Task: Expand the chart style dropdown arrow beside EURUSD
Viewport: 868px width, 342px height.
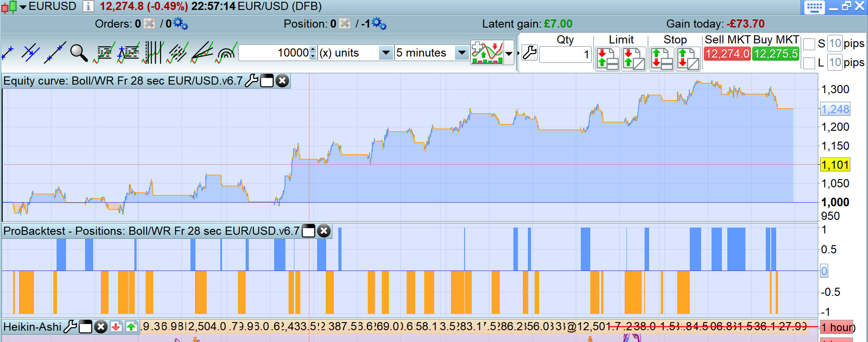Action: [x=23, y=7]
